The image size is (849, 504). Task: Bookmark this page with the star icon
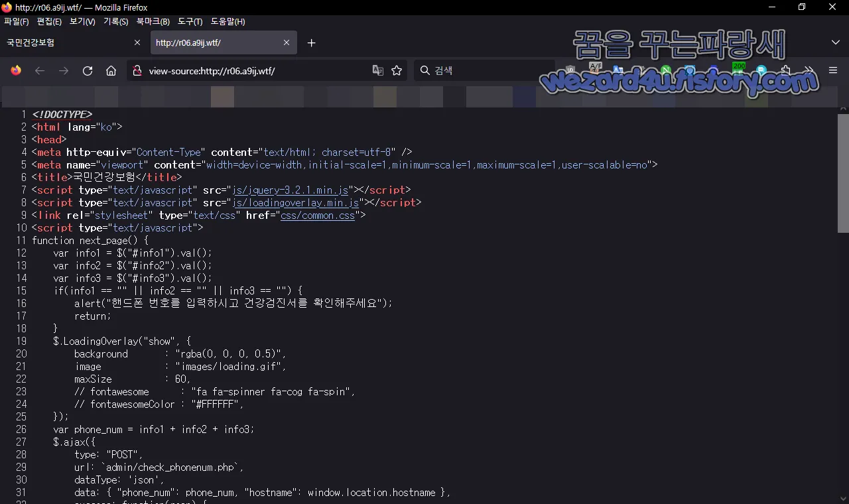[x=397, y=71]
